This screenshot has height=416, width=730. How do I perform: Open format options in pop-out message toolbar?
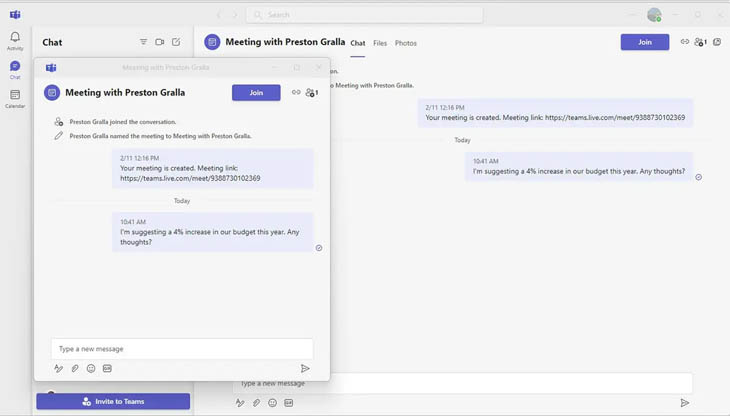click(58, 368)
